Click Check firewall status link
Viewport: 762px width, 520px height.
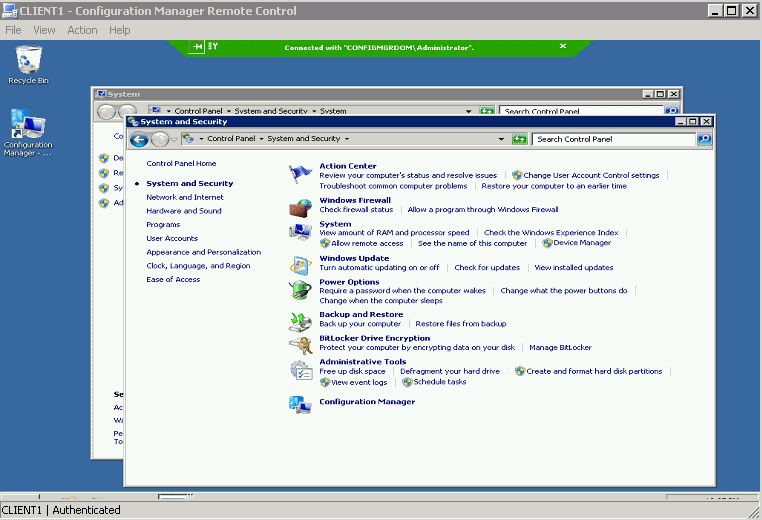point(356,209)
